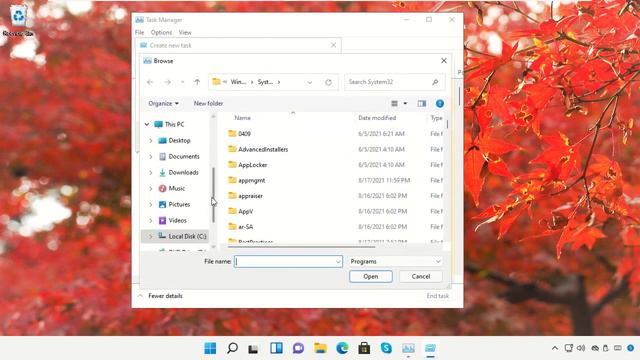Select the AppLocker folder

coord(253,165)
